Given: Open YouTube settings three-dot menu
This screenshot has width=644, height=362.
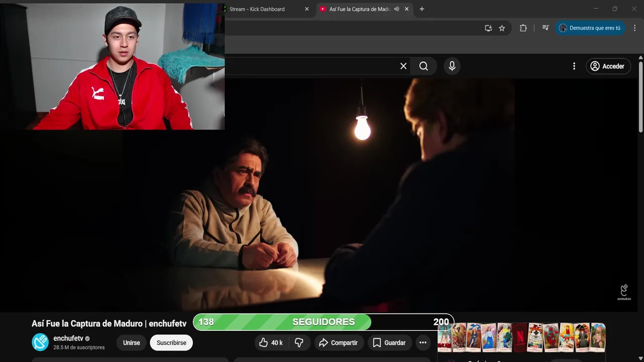Looking at the screenshot, I should click(x=574, y=66).
